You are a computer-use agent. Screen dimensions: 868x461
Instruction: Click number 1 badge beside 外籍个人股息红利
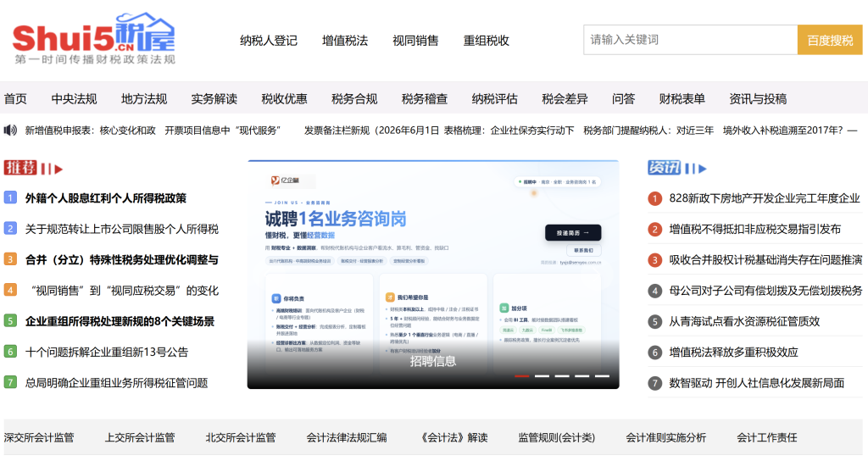coord(10,197)
